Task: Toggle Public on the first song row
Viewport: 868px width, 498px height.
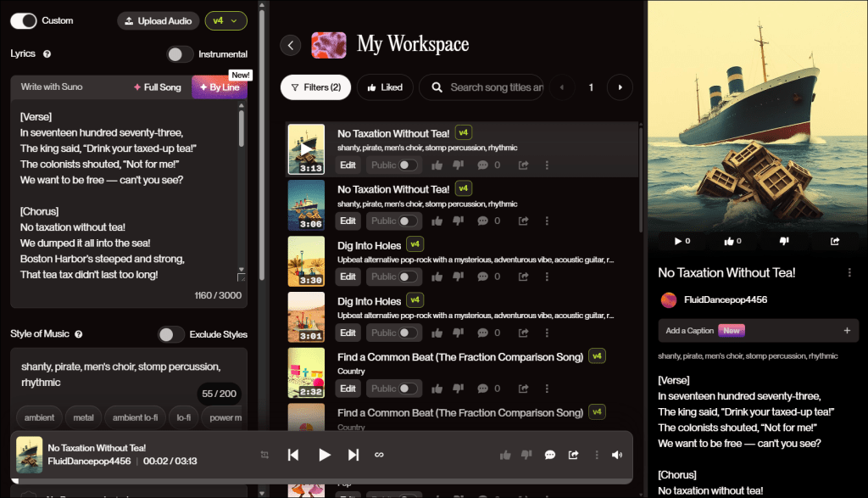Action: [409, 165]
